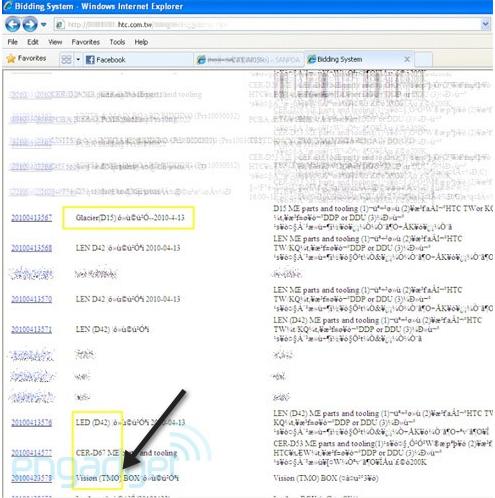Open the Vision (TMO) BOX bid link
Image resolution: width=495 pixels, height=498 pixels.
tap(32, 478)
